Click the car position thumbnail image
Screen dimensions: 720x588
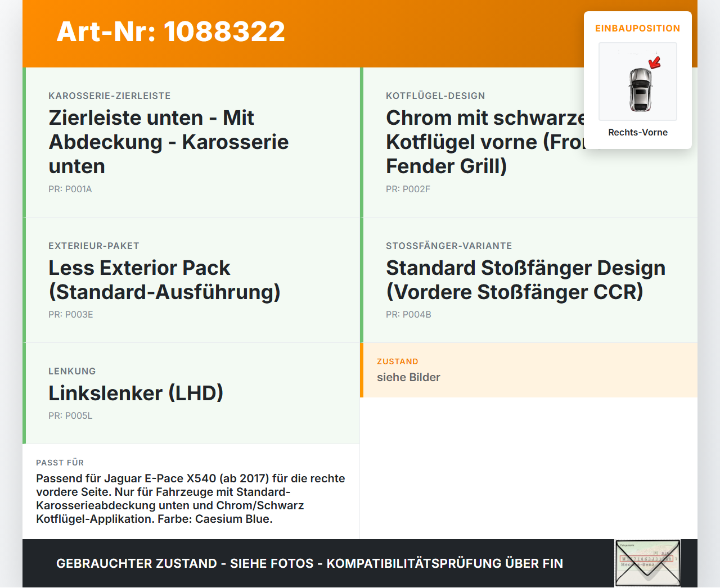click(x=638, y=82)
